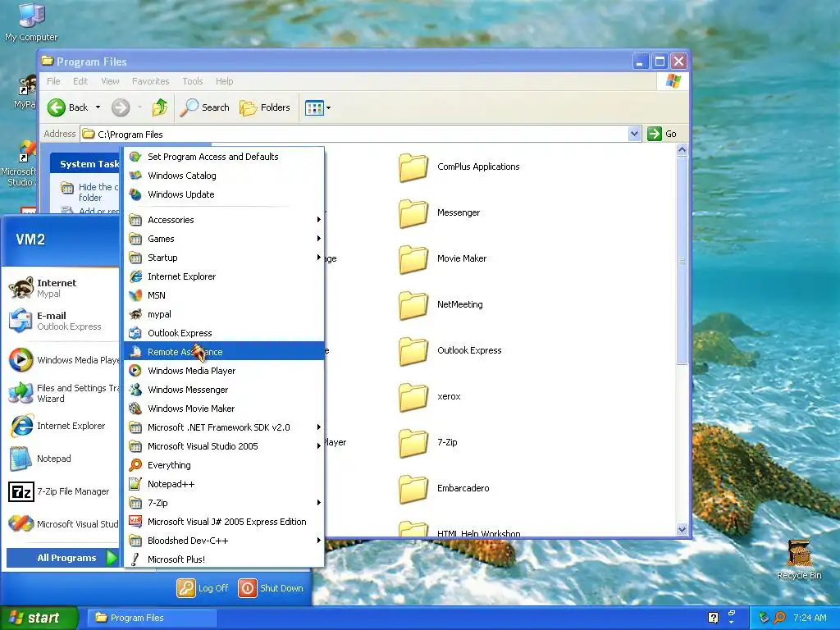Image resolution: width=840 pixels, height=630 pixels.
Task: Open Outlook Express in programs menu
Action: pyautogui.click(x=224, y=333)
